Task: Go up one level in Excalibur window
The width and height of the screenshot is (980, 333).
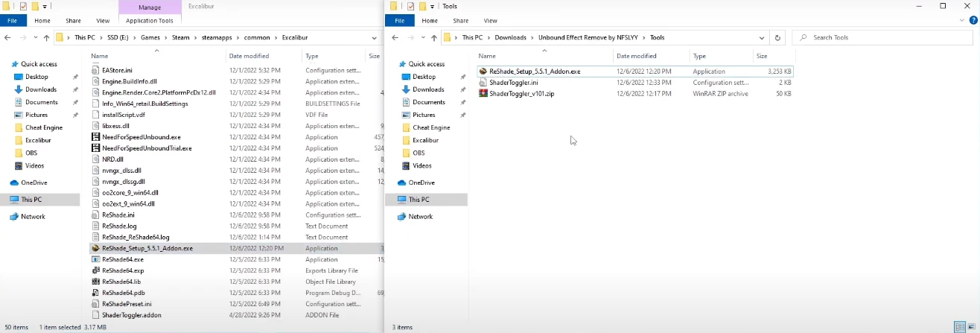Action: [47, 37]
